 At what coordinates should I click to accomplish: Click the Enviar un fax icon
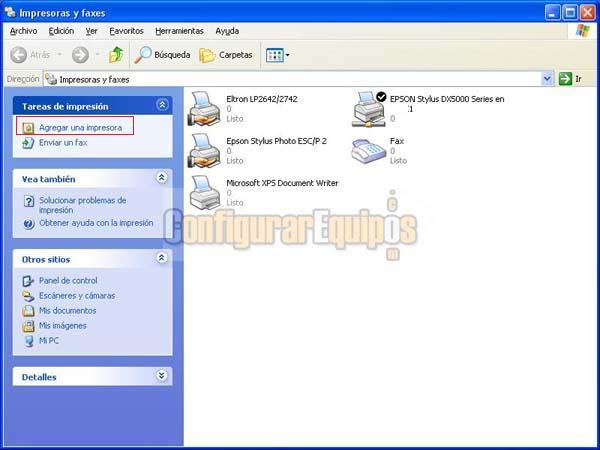point(28,143)
